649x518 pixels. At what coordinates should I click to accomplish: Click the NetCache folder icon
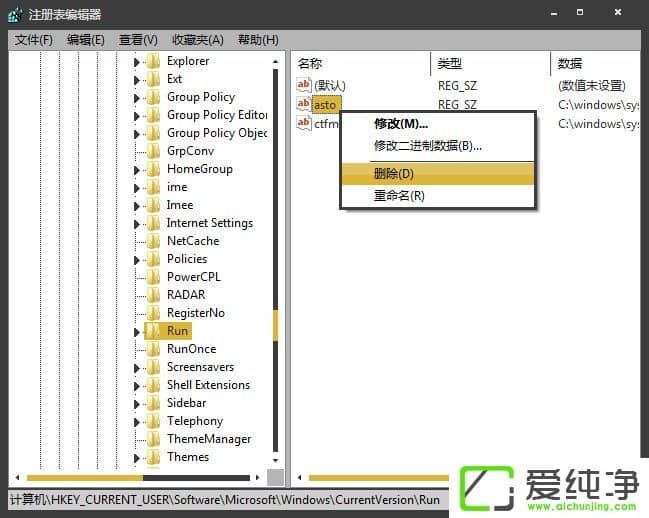click(154, 241)
